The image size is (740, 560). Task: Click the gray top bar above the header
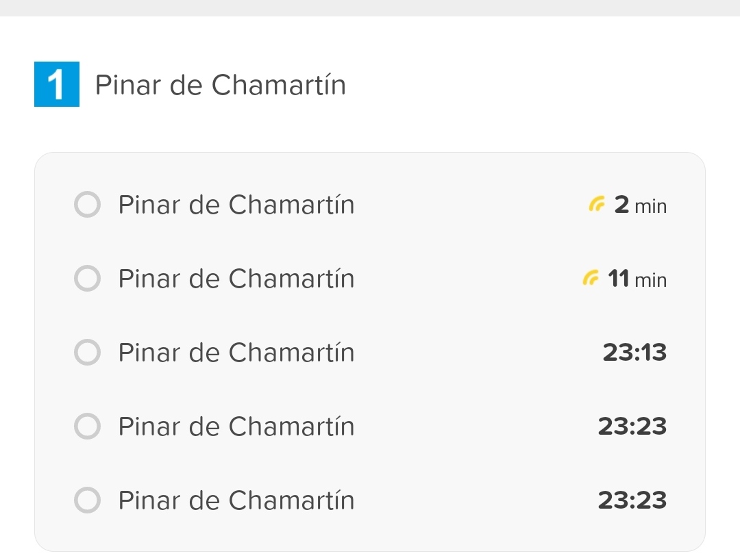[370, 8]
